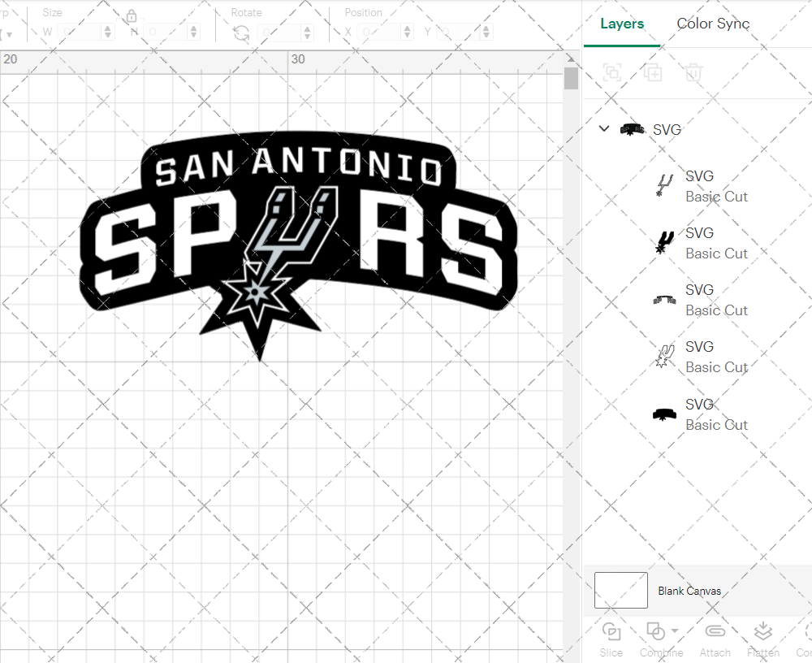Select the Blank Canvas label
This screenshot has width=812, height=663.
coord(689,591)
